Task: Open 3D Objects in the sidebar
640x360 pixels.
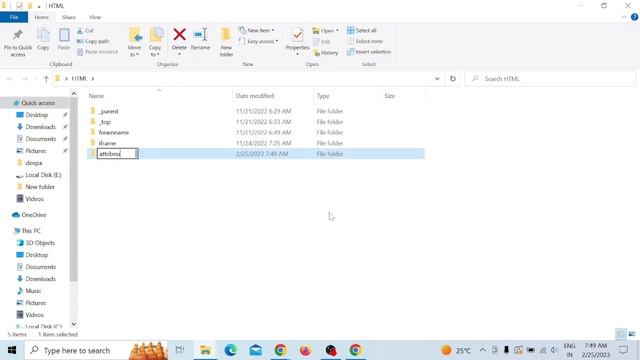Action: (x=40, y=243)
